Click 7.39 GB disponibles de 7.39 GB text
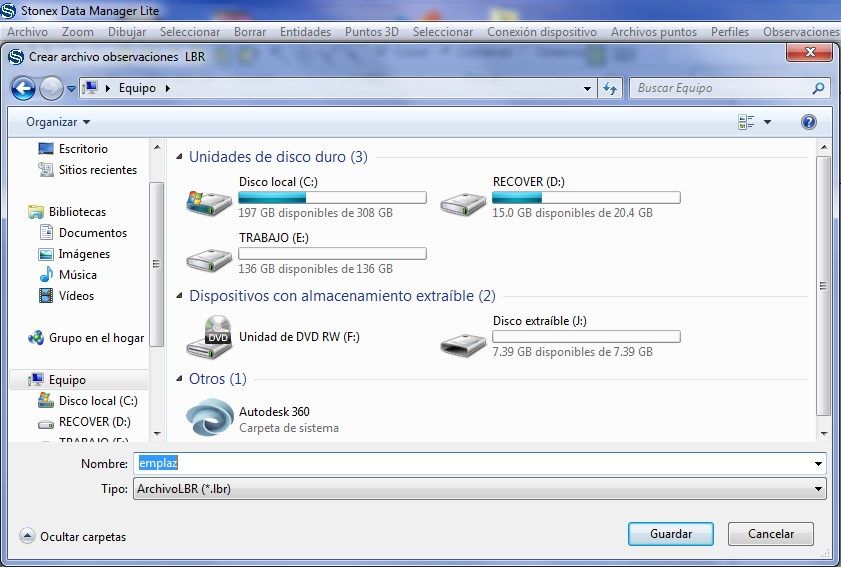The height and width of the screenshot is (567, 841). pyautogui.click(x=572, y=352)
